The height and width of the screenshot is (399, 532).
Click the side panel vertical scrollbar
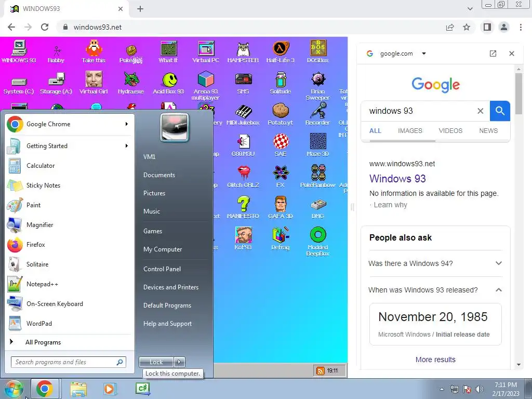[x=518, y=94]
